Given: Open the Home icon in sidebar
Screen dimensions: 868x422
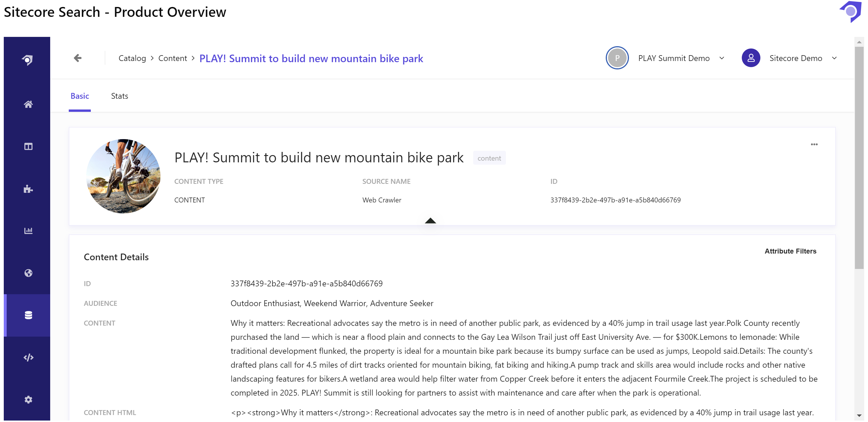Looking at the screenshot, I should 28,104.
